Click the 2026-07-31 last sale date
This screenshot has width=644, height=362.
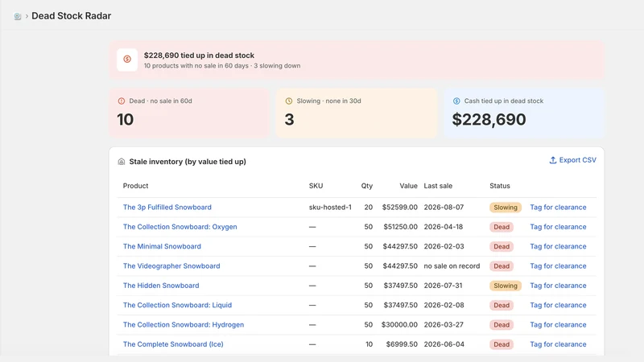coord(443,286)
